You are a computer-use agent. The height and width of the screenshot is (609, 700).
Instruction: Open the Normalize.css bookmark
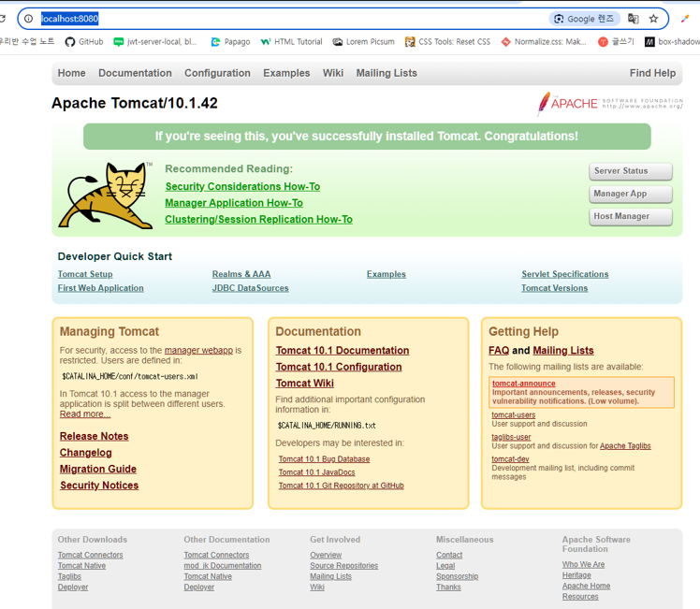pyautogui.click(x=544, y=42)
